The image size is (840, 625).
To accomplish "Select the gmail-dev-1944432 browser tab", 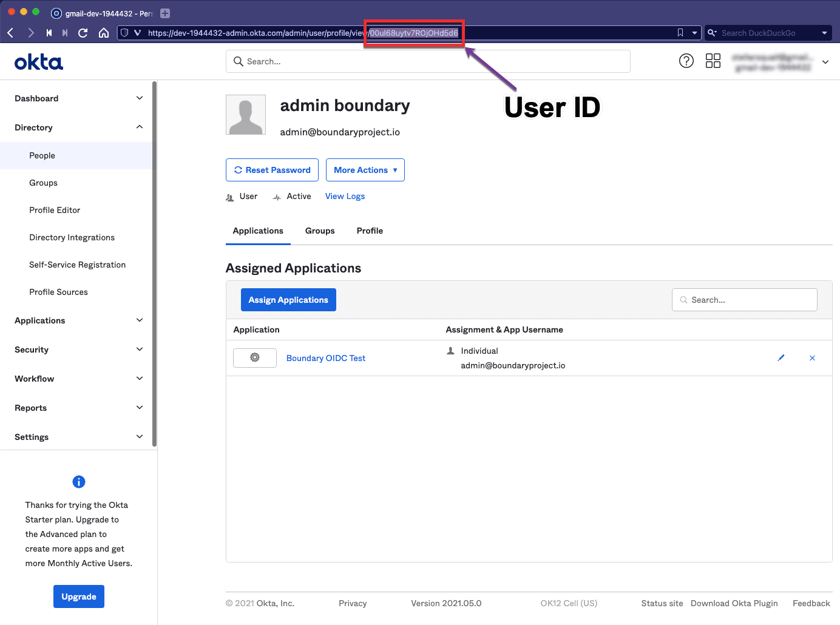I will [102, 13].
